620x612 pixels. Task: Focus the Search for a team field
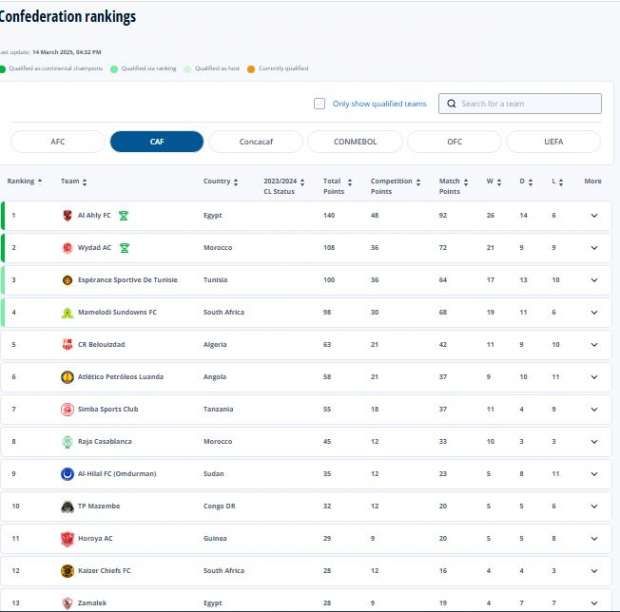coord(520,104)
